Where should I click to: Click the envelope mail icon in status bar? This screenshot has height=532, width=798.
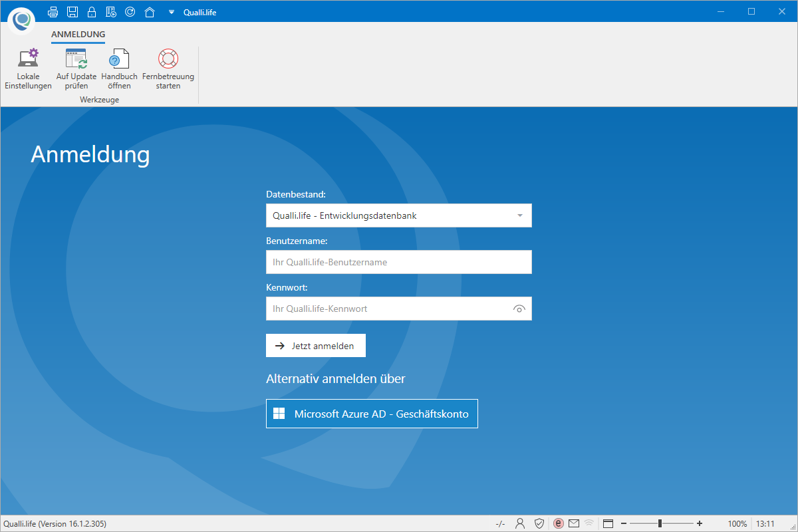tap(574, 523)
